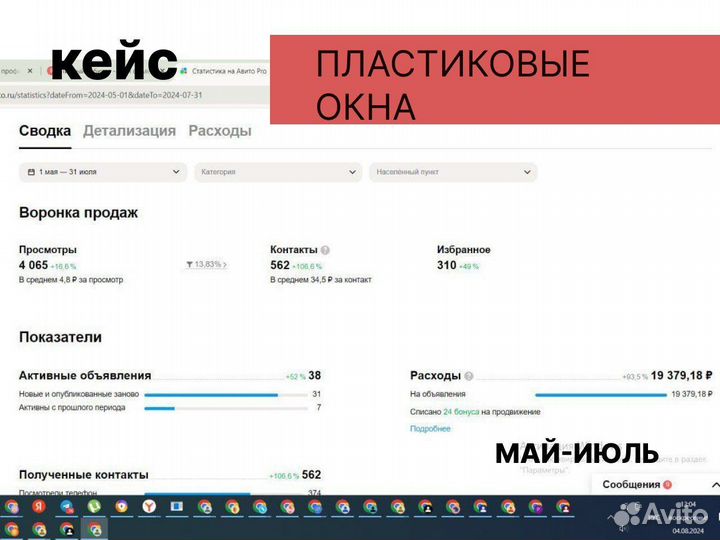Click the Новые и опубликованные заново progress bar

coord(226,395)
